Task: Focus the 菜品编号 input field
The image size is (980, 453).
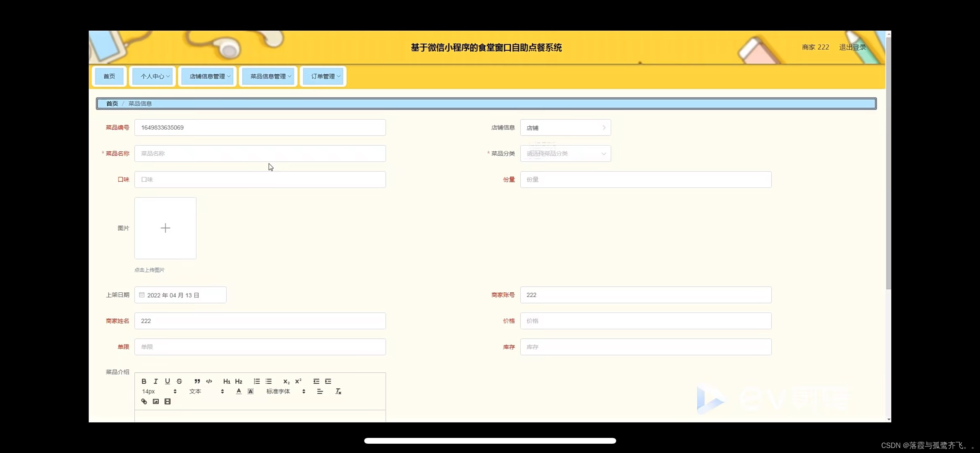Action: (260, 128)
